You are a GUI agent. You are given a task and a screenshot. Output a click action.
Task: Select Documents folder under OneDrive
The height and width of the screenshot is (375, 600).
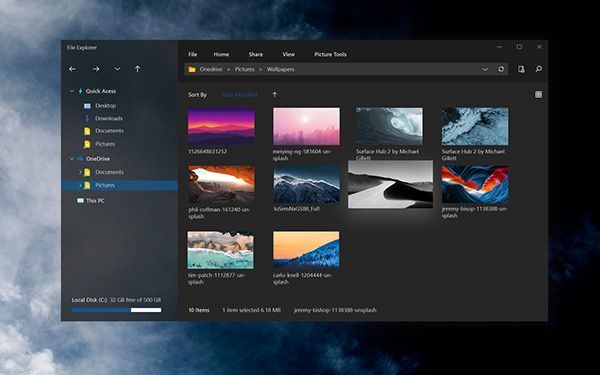click(x=109, y=172)
